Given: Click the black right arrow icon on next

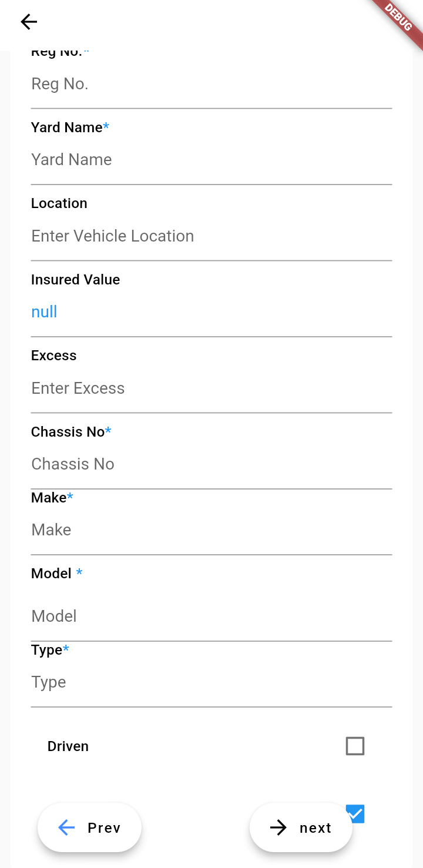Looking at the screenshot, I should point(278,827).
